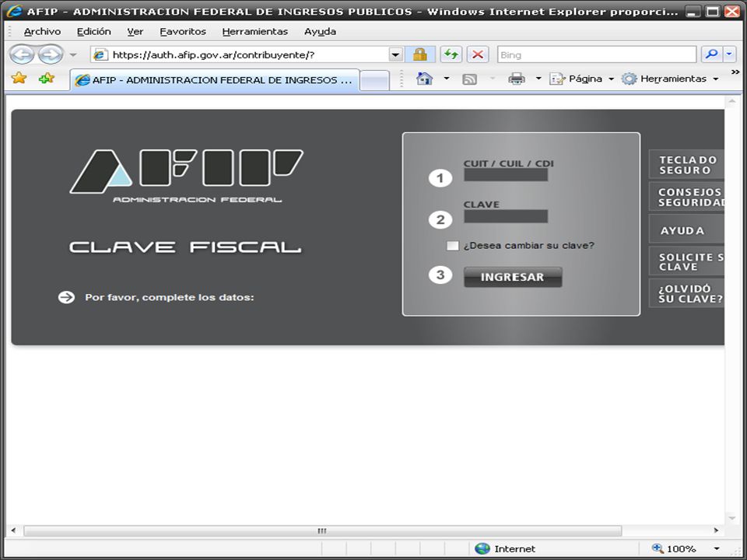
Task: Go to Home page icon
Action: tap(425, 79)
